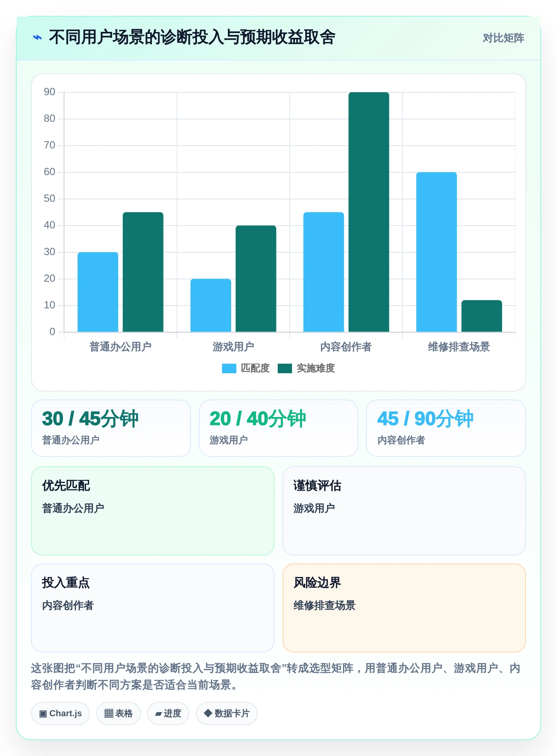Image resolution: width=557 pixels, height=756 pixels.
Task: Click 游戏用户 text under 谨慎评估
Action: 314,509
